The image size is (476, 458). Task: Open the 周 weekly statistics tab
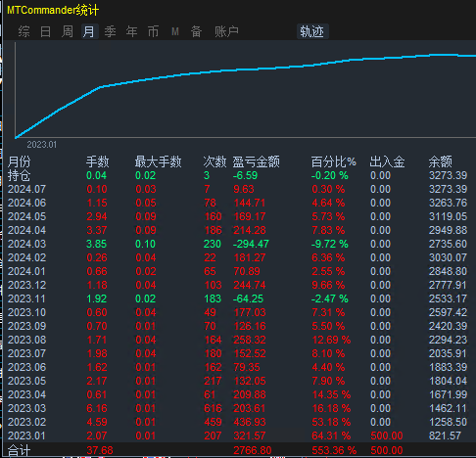pos(68,31)
